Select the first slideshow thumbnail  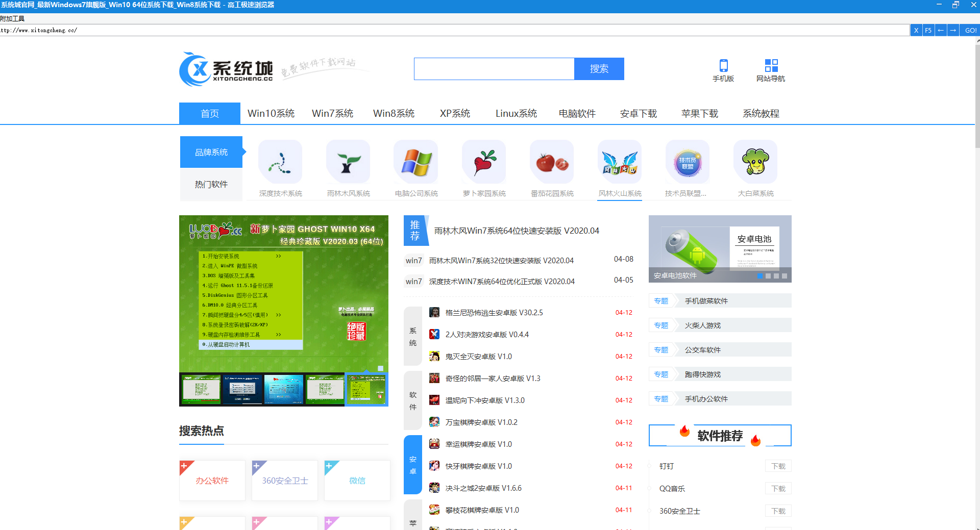(x=201, y=389)
